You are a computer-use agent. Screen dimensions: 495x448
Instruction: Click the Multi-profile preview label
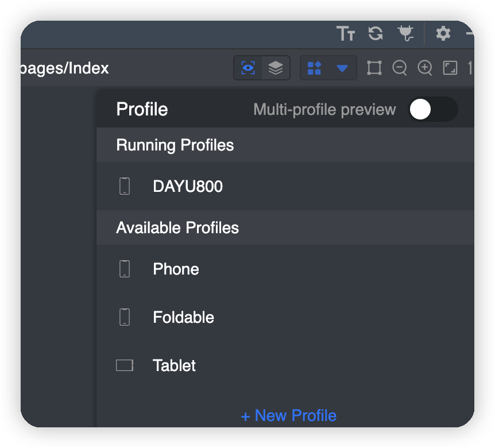tap(324, 110)
